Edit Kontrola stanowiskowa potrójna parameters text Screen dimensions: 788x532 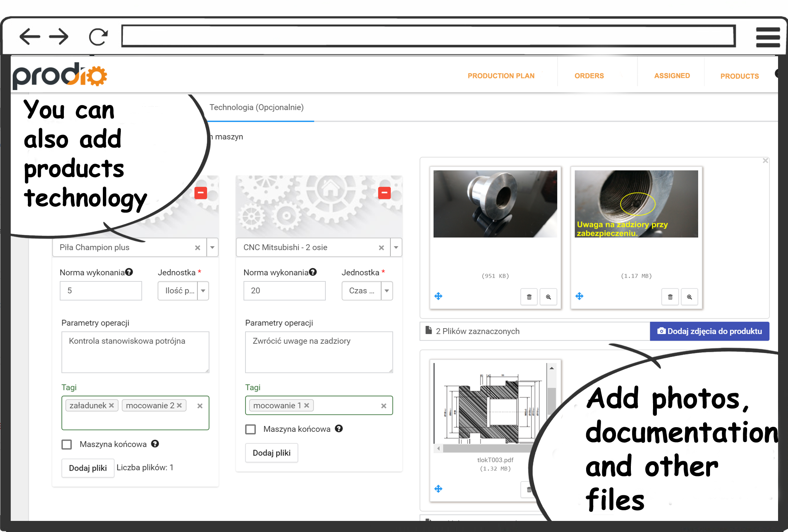tap(135, 352)
